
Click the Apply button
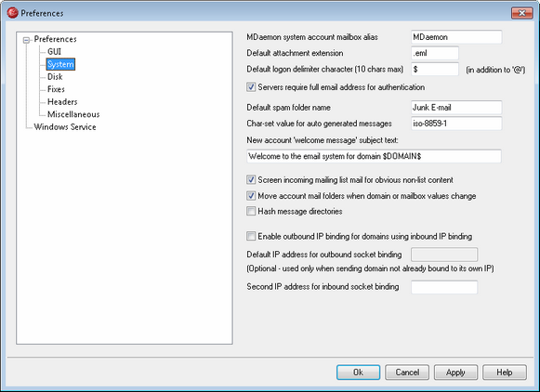pos(455,372)
